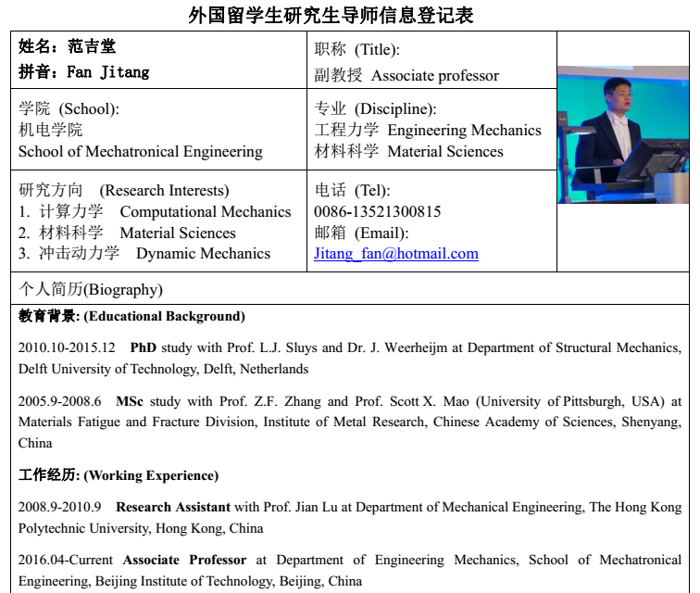
Task: Click the Educational Background heading
Action: [x=132, y=317]
